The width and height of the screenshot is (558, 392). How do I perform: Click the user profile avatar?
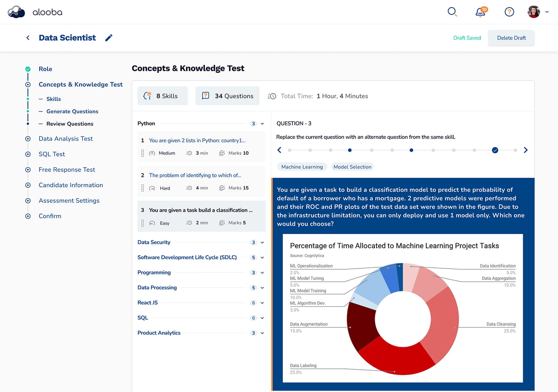534,12
